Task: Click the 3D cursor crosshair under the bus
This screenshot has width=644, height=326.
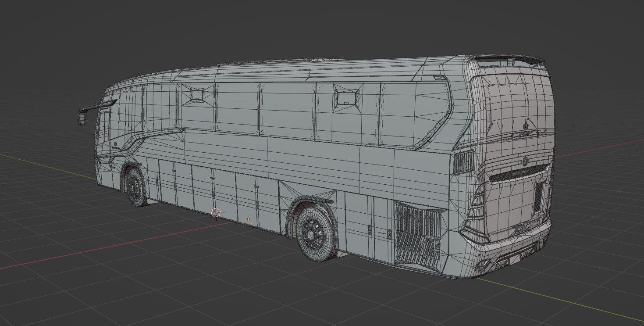Action: click(216, 213)
